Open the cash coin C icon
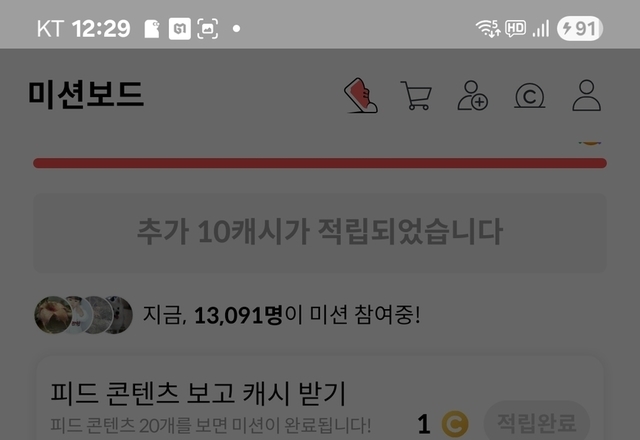Viewport: 640px width, 440px height. 529,96
